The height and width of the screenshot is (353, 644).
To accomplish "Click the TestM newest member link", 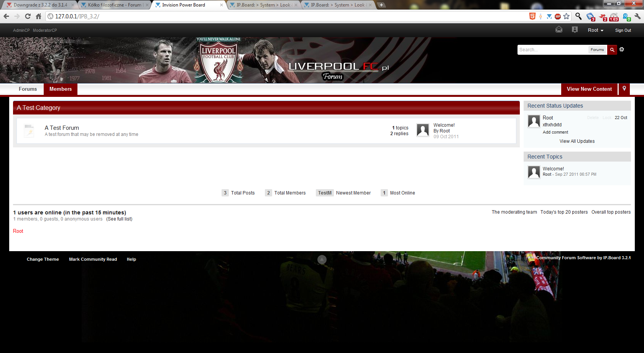I will [325, 193].
